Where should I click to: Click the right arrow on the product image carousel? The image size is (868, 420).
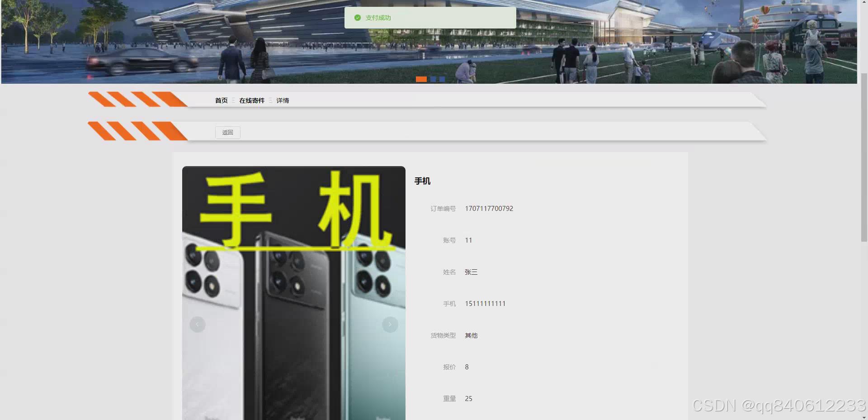coord(390,324)
